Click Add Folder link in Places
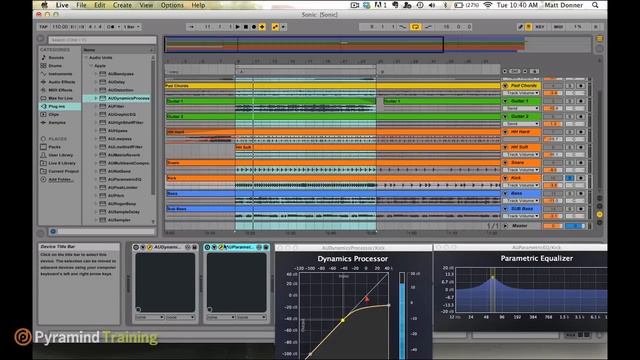The image size is (640, 360). click(60, 180)
